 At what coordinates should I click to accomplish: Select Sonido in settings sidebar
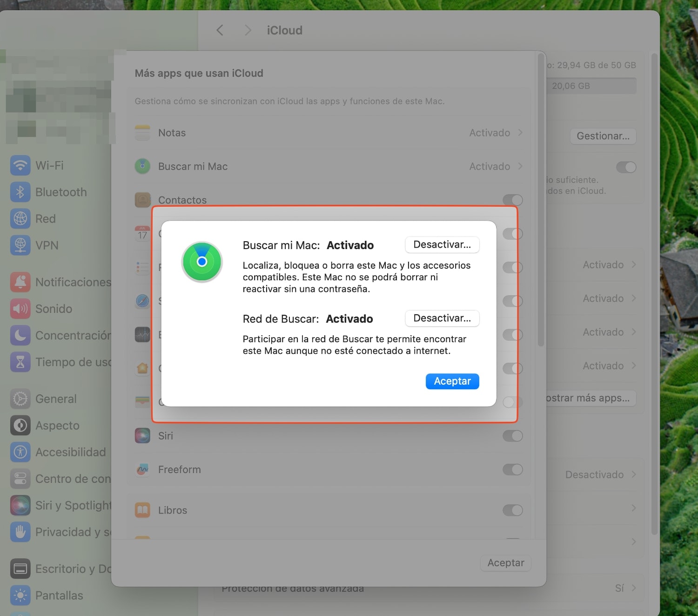pyautogui.click(x=54, y=309)
